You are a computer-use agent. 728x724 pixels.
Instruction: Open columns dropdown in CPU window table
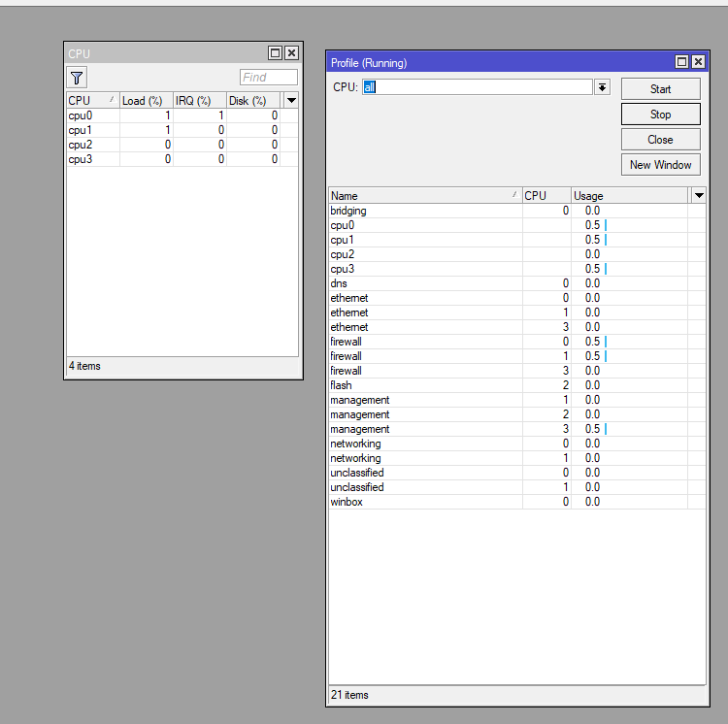[x=291, y=100]
